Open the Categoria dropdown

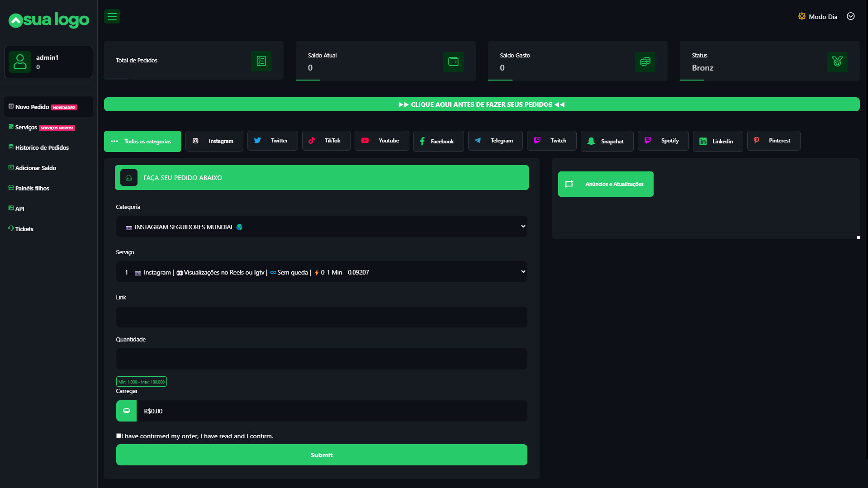pyautogui.click(x=321, y=226)
